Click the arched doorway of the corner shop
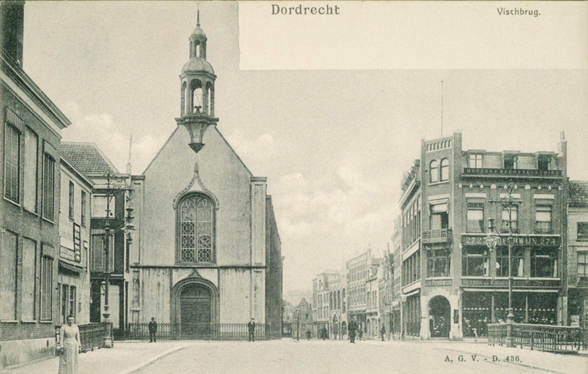 pyautogui.click(x=439, y=316)
